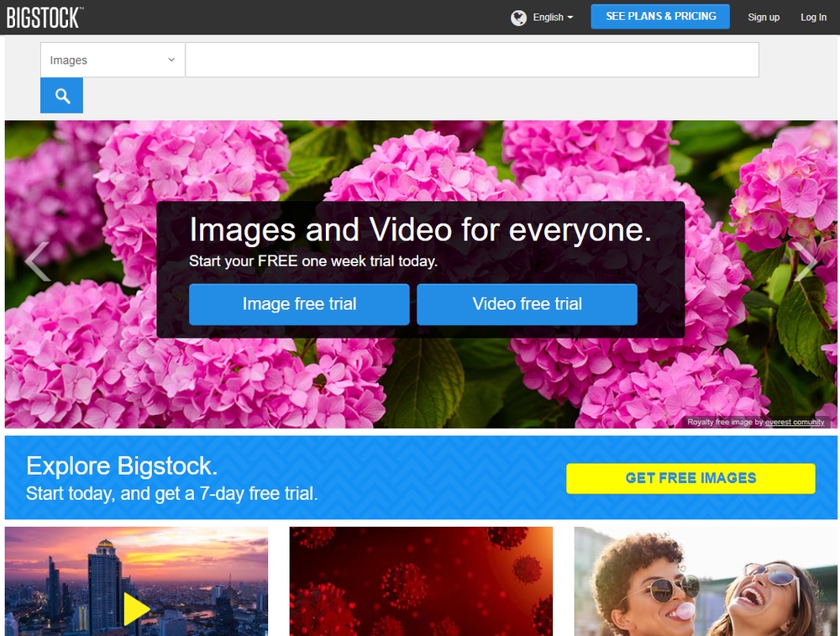Click the SEE PLANS & PRICING button
The width and height of the screenshot is (840, 636).
660,16
